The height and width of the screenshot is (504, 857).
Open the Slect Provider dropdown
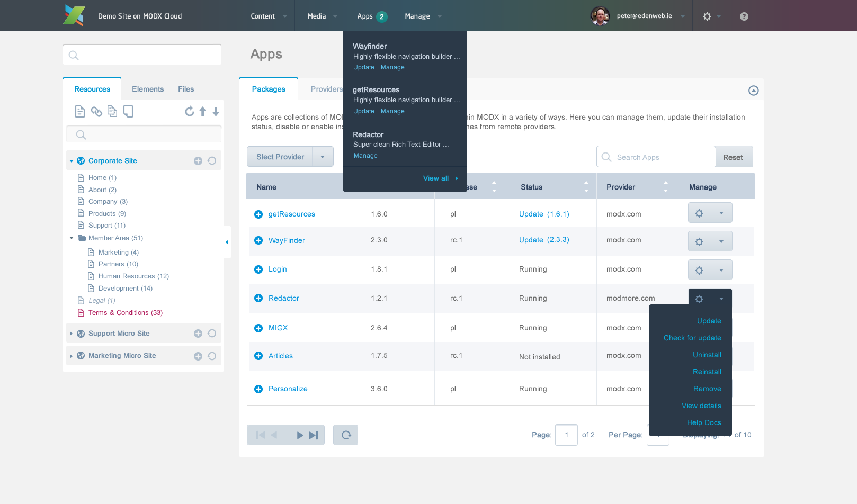[323, 157]
